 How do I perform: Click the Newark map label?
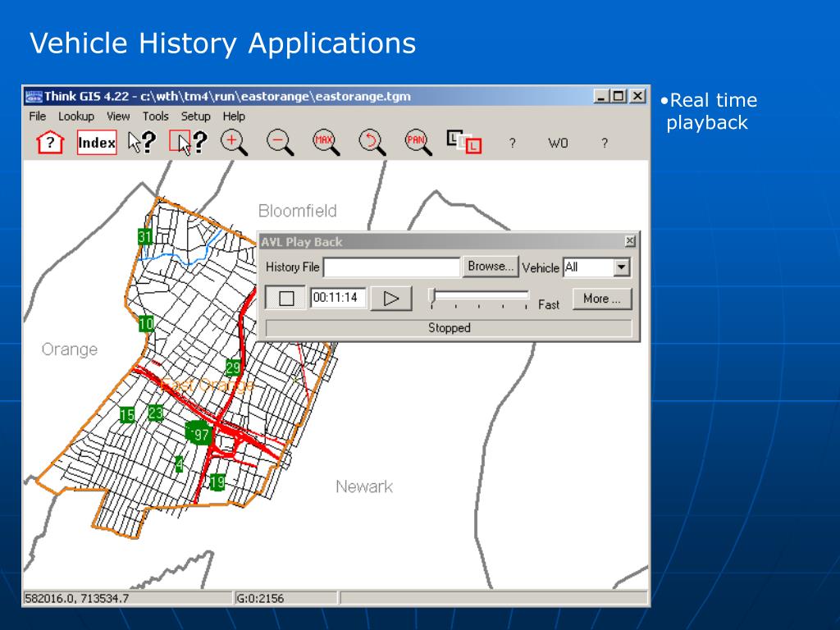click(364, 486)
